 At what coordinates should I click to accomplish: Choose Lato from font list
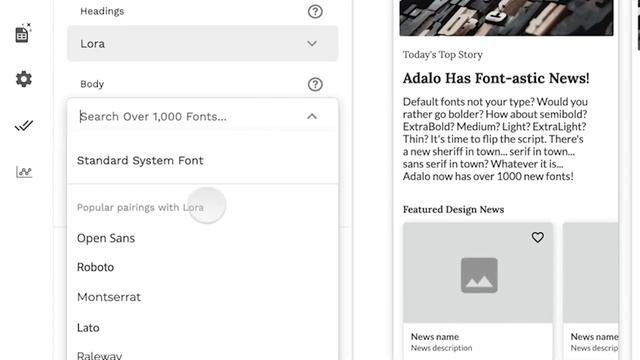coord(88,328)
